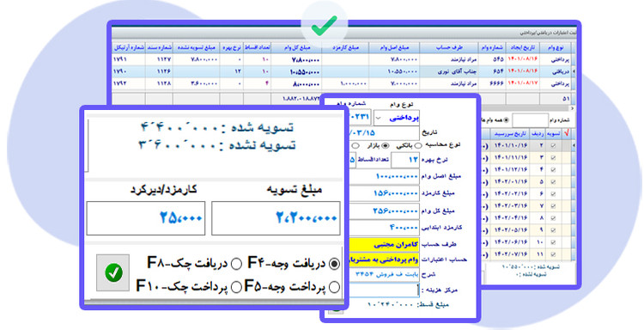Toggle settlement checkbox for installment 1402/06/16
This screenshot has width=644, height=330.
(553, 242)
